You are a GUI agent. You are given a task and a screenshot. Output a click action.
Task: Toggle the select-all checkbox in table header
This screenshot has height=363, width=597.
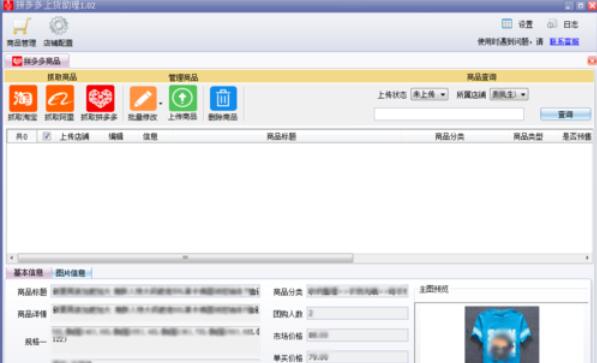(x=46, y=136)
